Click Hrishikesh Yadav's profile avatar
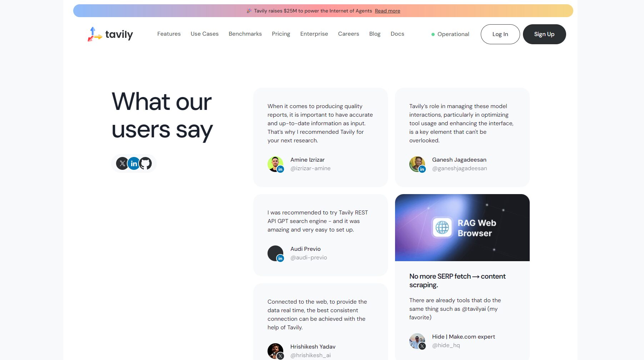Viewport: 644px width, 360px height. pyautogui.click(x=275, y=351)
